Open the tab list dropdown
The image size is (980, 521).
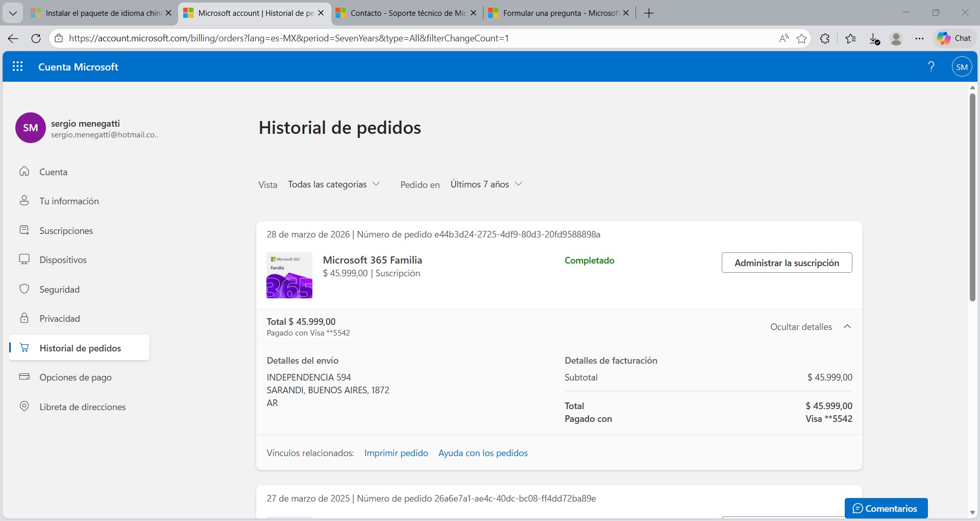pyautogui.click(x=13, y=13)
